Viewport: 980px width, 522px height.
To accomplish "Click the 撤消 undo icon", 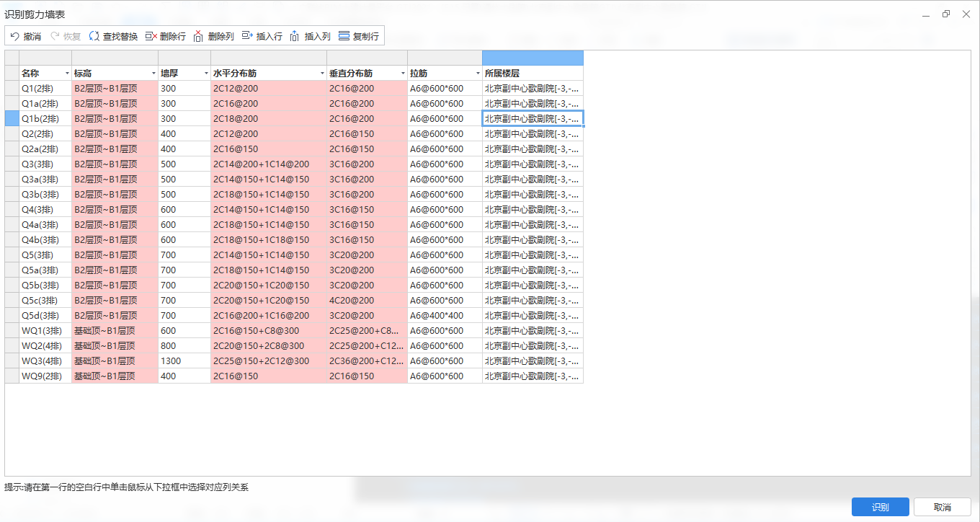I will pyautogui.click(x=14, y=36).
